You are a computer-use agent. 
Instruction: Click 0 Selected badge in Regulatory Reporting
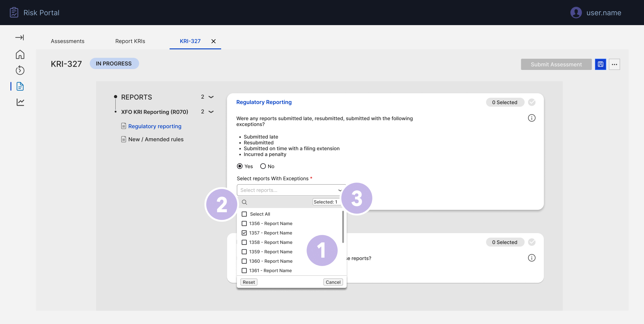[505, 102]
